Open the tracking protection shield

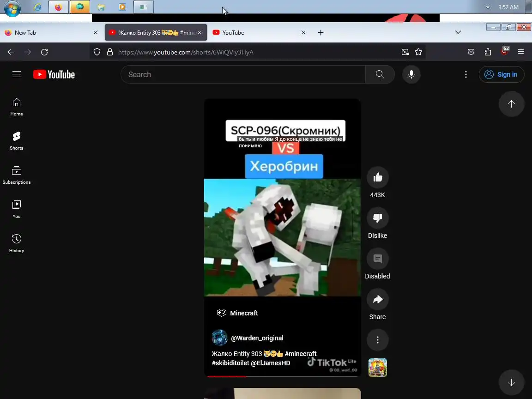click(97, 52)
